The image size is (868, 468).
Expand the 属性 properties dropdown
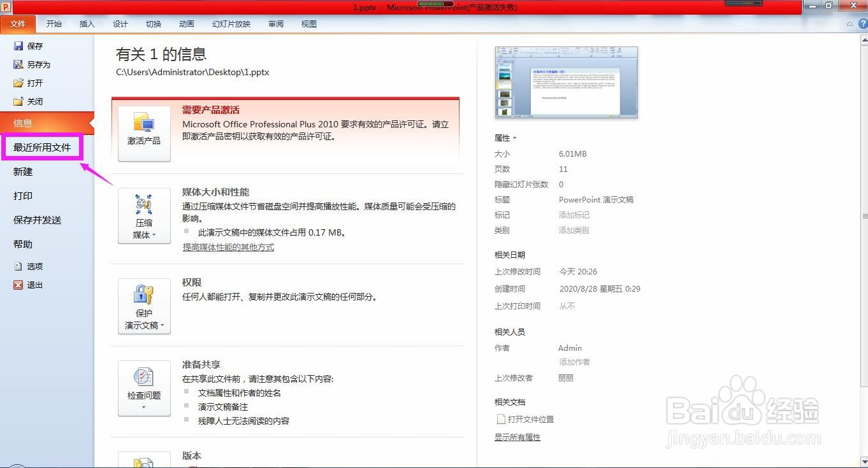tap(505, 138)
